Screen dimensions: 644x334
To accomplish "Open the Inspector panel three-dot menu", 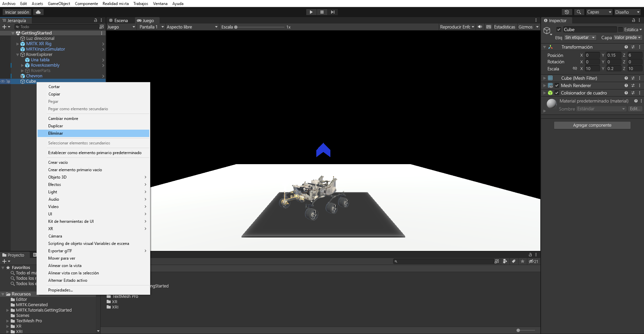I will pyautogui.click(x=639, y=20).
